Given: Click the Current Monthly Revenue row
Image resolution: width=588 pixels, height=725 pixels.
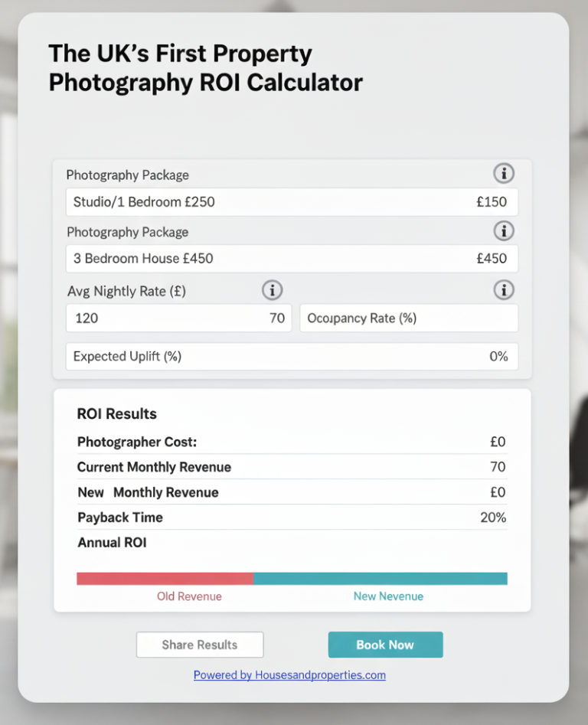Looking at the screenshot, I should (x=291, y=467).
